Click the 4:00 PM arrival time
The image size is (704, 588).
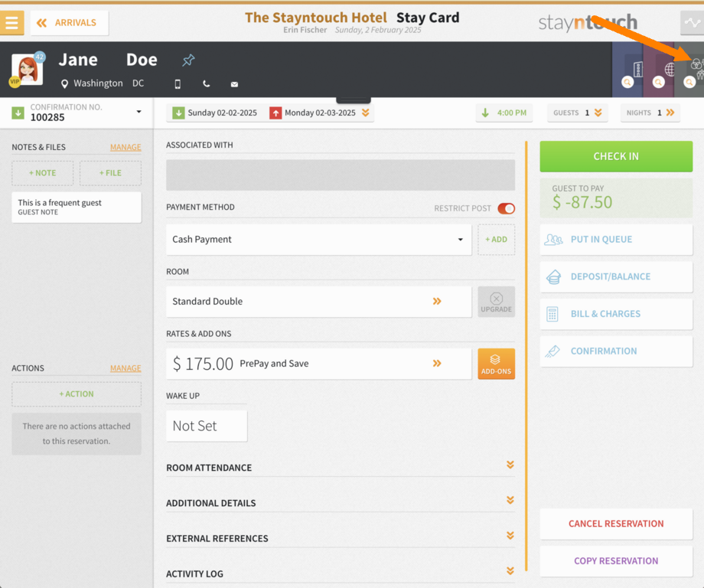click(504, 113)
